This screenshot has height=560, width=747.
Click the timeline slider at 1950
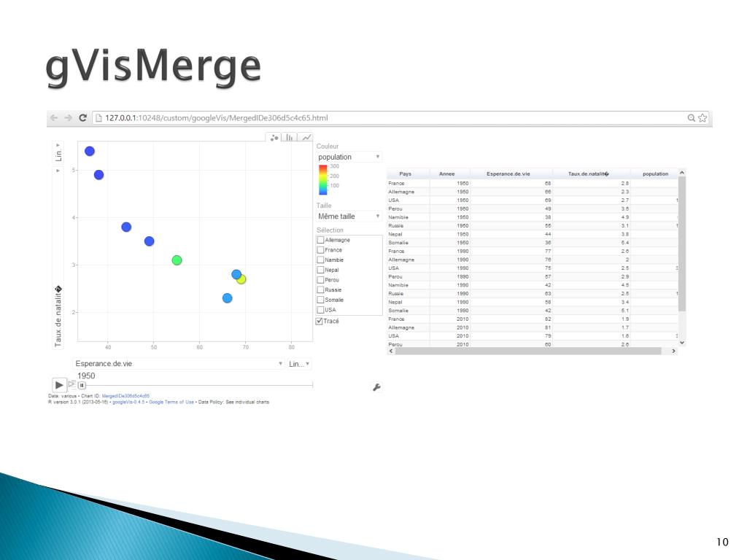[x=82, y=385]
